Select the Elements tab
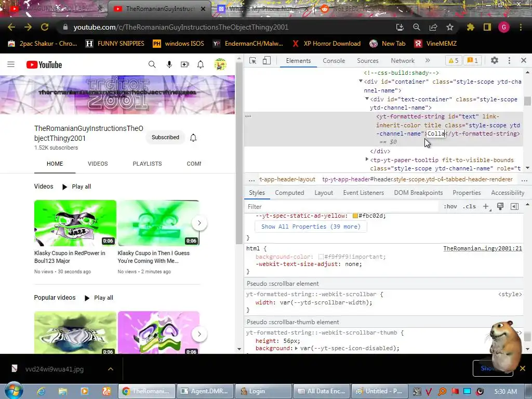The width and height of the screenshot is (532, 399). coord(298,61)
